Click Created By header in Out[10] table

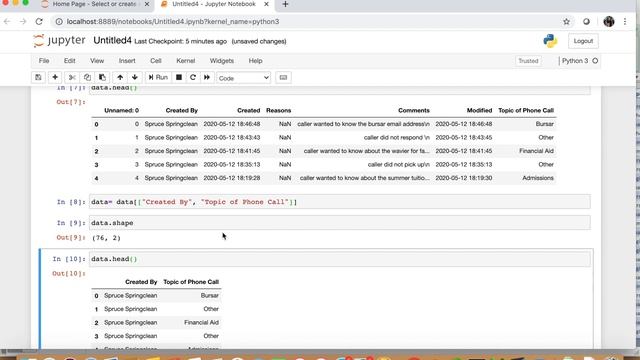click(x=141, y=282)
